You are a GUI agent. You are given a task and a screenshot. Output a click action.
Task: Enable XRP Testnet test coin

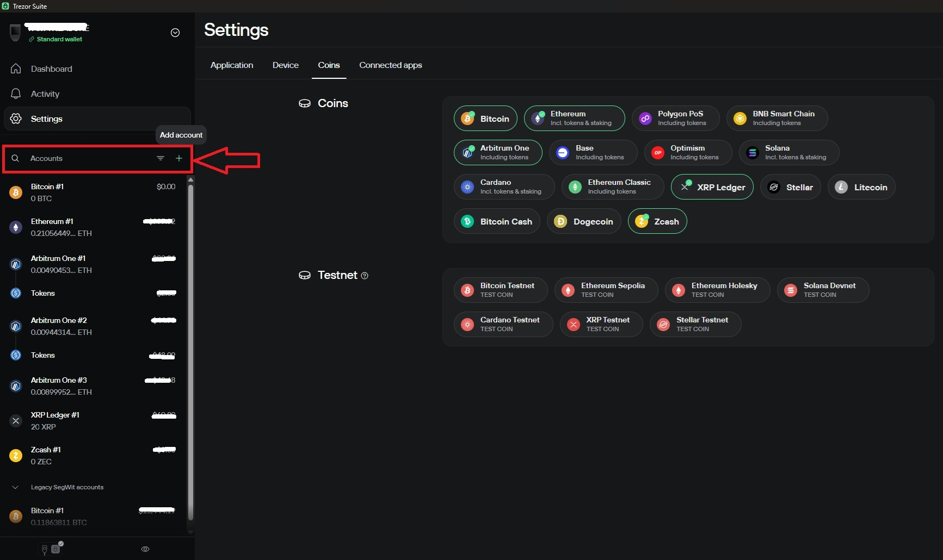pos(601,324)
